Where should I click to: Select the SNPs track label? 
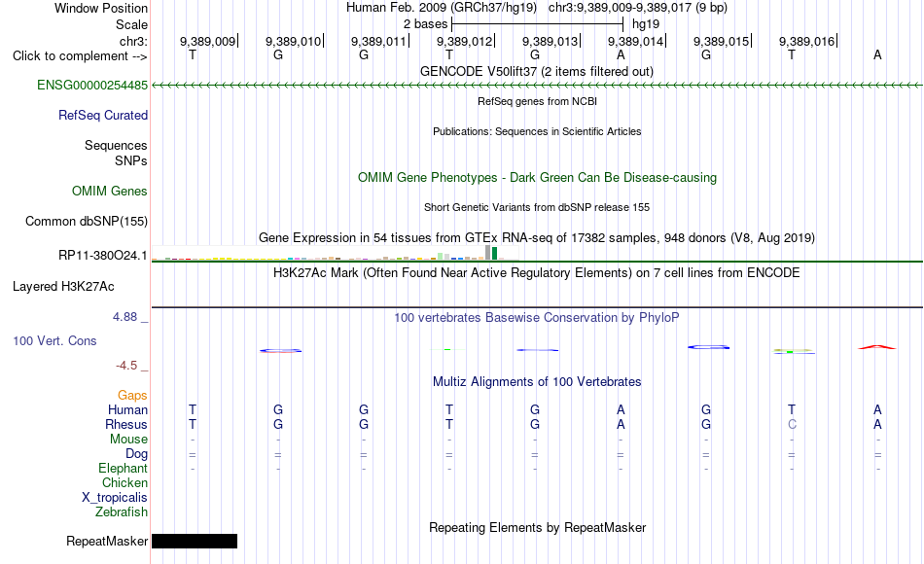pos(131,160)
